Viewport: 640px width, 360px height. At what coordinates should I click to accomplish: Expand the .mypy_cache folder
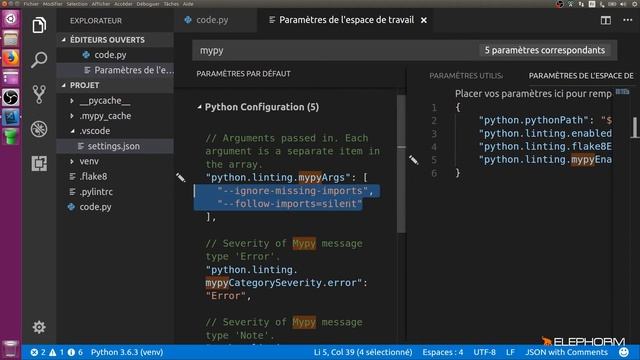pyautogui.click(x=72, y=116)
